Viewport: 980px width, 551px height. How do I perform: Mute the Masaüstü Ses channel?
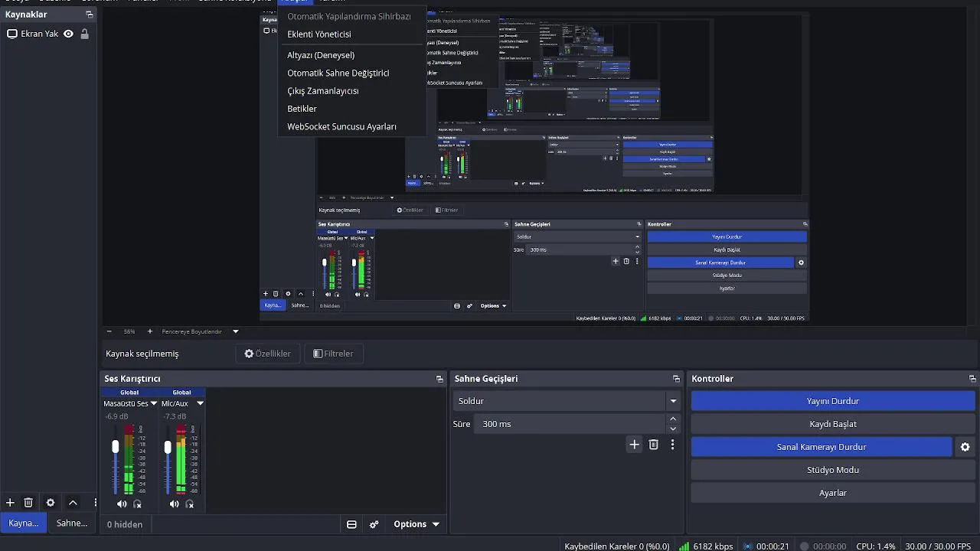[122, 504]
